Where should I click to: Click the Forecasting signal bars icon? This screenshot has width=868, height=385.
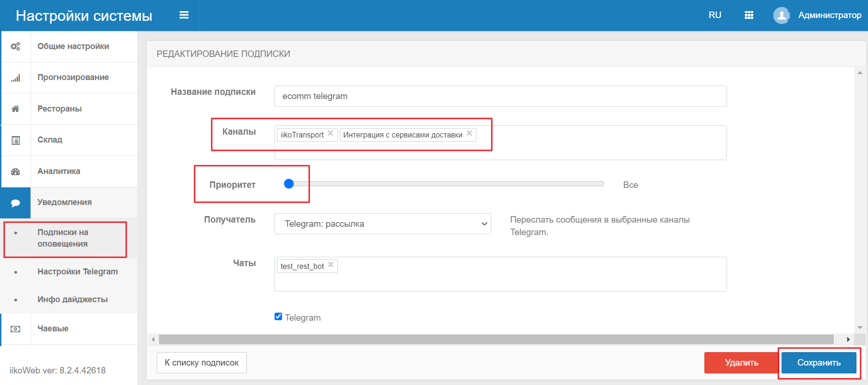tap(15, 78)
